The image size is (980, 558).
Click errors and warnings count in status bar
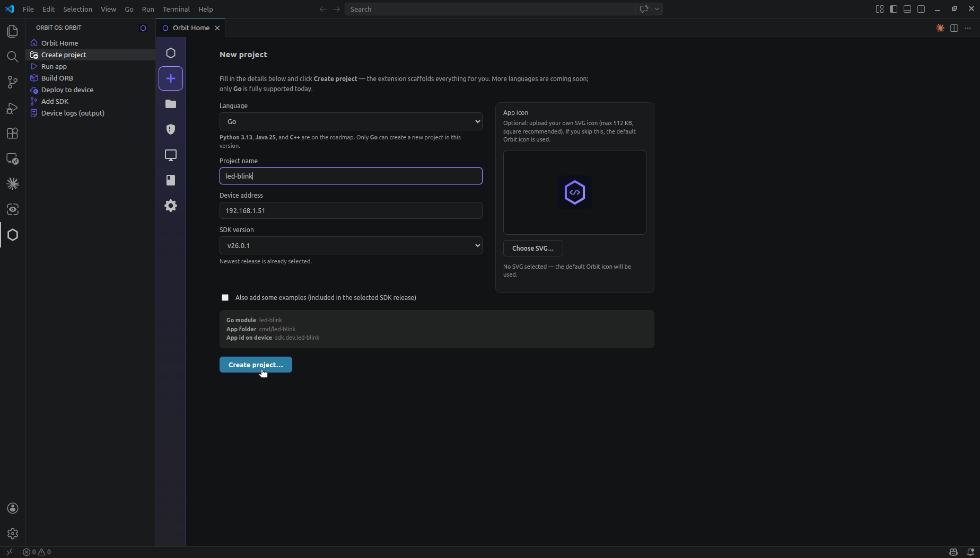(37, 552)
